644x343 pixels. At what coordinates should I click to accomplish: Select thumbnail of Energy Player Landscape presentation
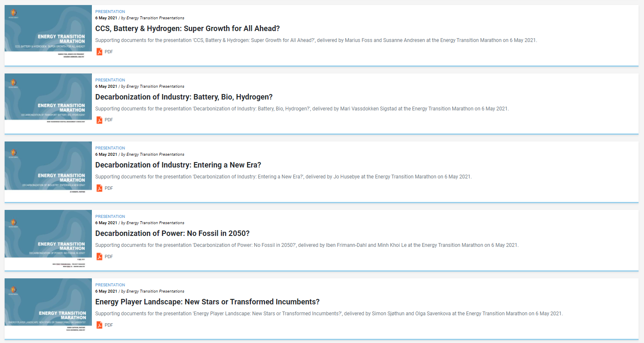[48, 308]
